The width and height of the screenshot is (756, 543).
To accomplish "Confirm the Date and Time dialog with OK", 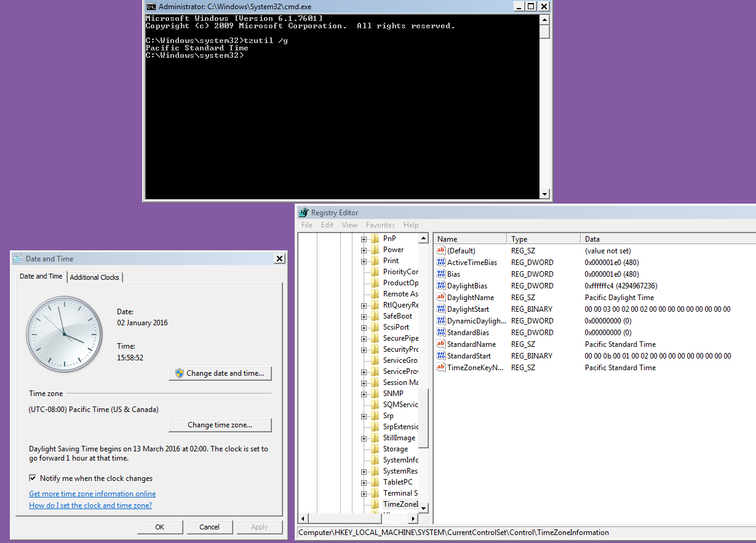I will (x=160, y=527).
